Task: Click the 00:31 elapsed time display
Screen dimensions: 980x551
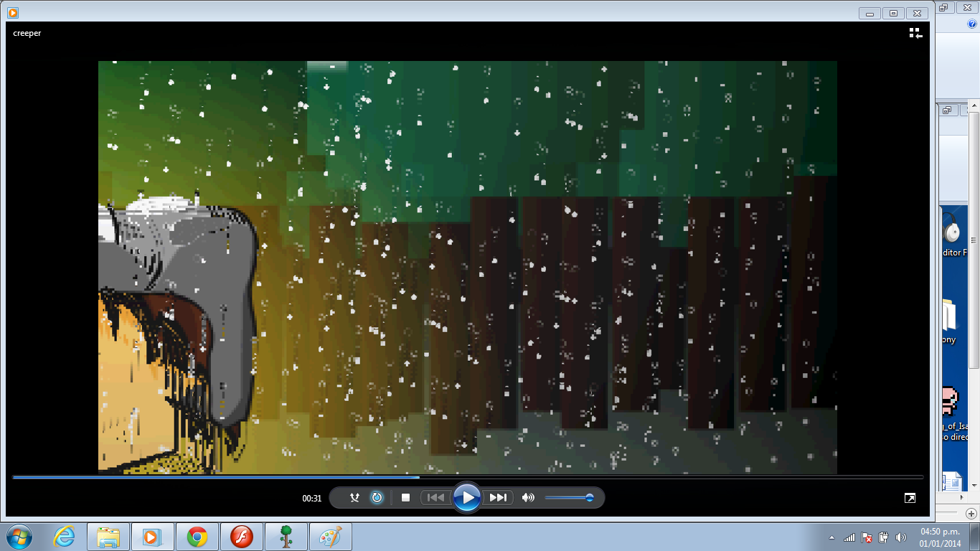Action: 312,498
